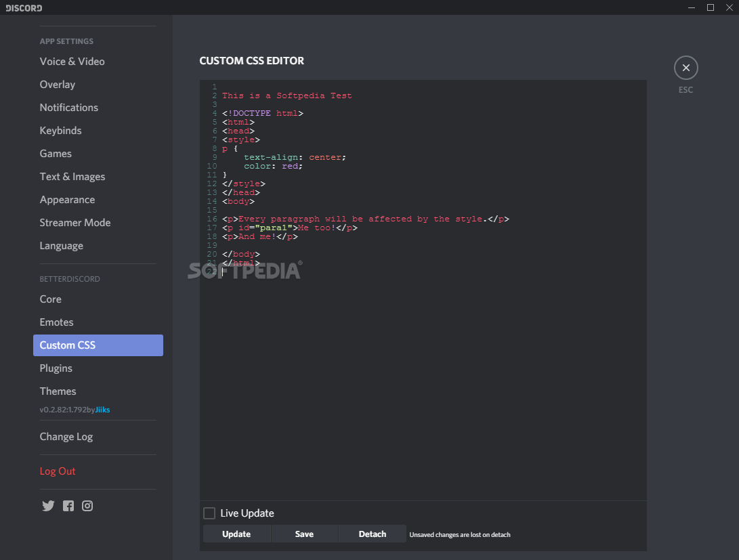
Task: Click the red Log Out option
Action: click(58, 471)
